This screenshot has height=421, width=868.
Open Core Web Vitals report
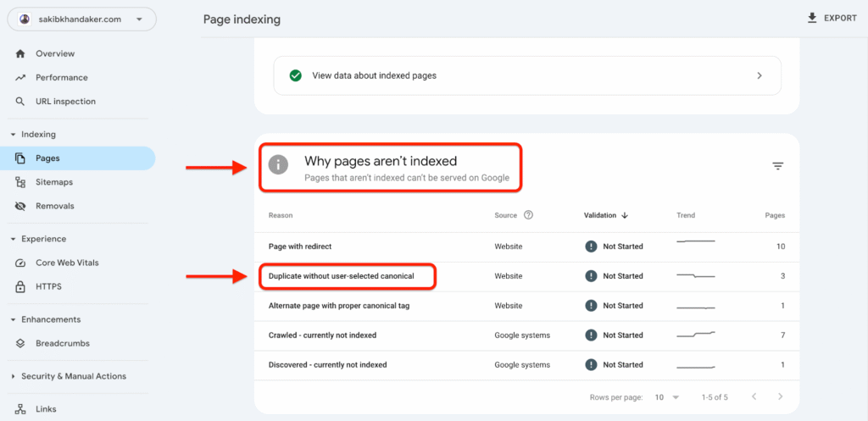coord(66,263)
